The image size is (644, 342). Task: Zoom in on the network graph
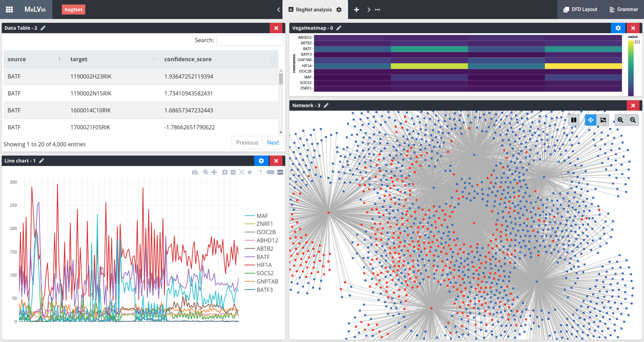coord(620,120)
